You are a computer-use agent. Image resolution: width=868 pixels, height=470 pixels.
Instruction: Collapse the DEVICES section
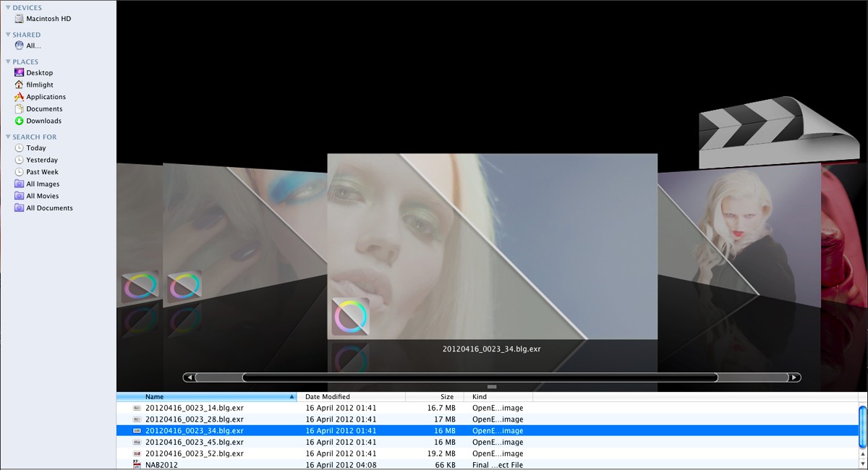8,8
